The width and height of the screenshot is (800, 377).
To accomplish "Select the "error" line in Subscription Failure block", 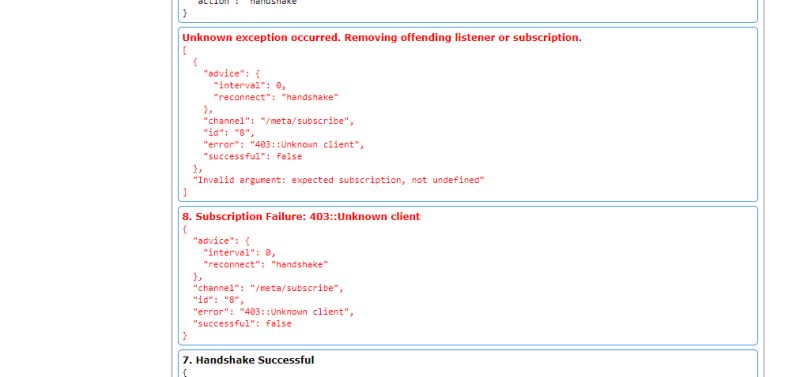I will pos(273,312).
